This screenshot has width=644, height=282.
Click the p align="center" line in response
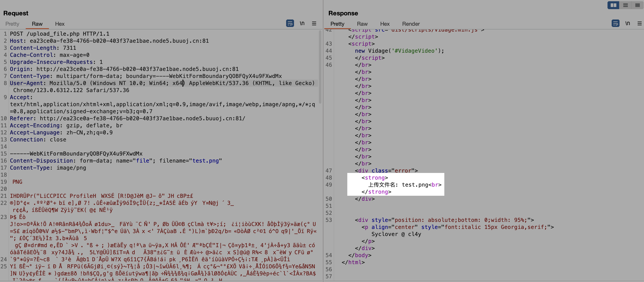tap(458, 227)
